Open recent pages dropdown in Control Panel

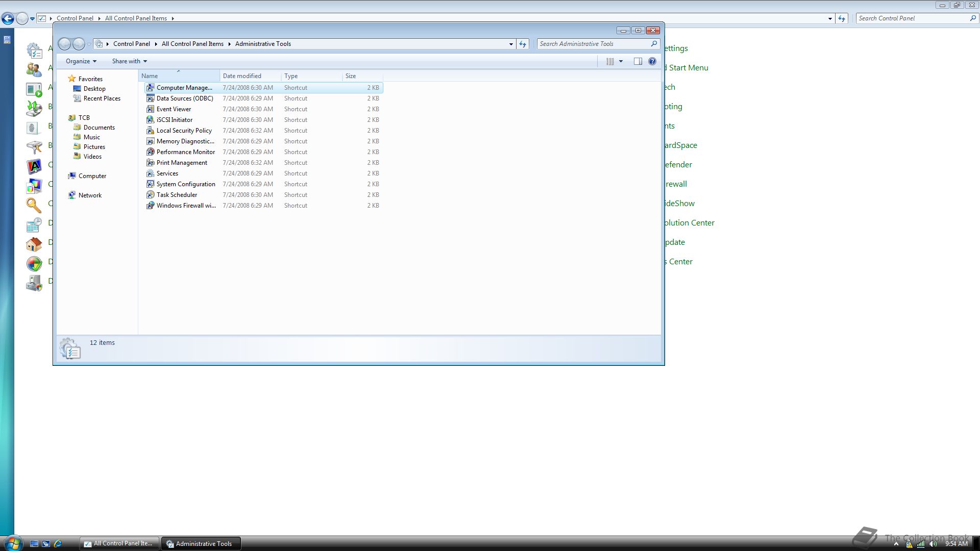[x=32, y=19]
